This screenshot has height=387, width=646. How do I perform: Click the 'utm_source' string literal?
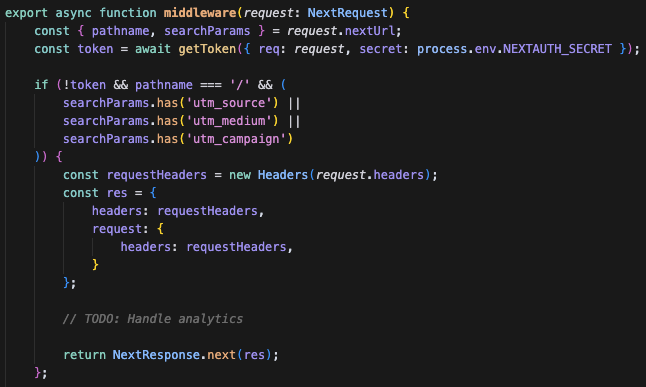pyautogui.click(x=229, y=103)
